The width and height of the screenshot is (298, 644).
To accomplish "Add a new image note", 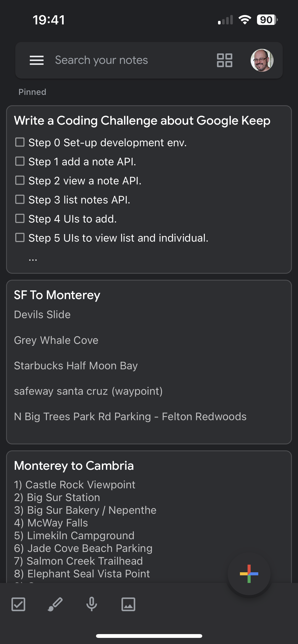I will click(128, 604).
